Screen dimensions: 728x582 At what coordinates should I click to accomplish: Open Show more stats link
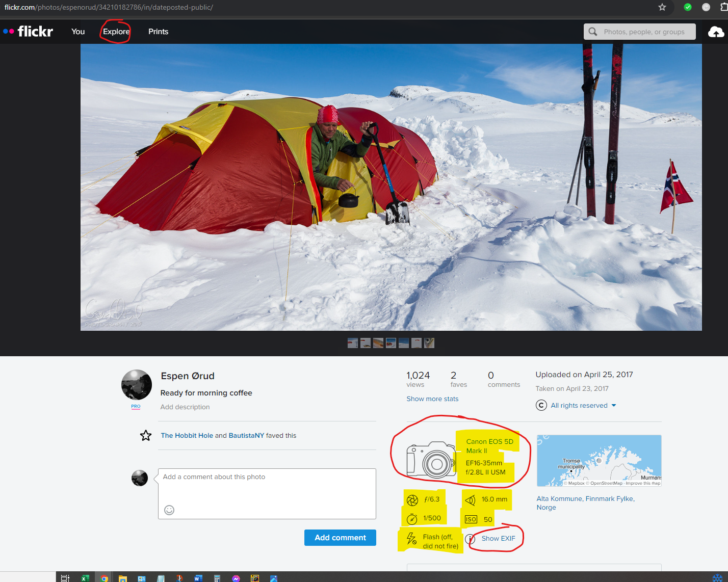pyautogui.click(x=432, y=399)
